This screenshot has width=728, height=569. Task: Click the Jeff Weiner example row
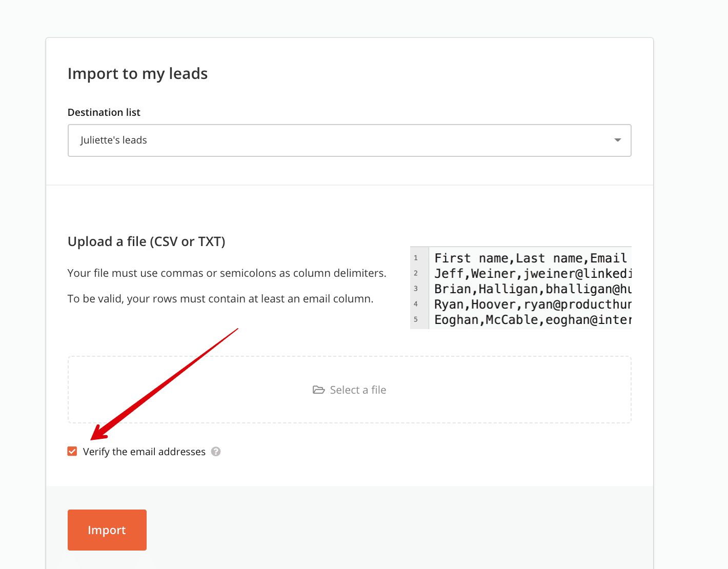click(x=533, y=273)
